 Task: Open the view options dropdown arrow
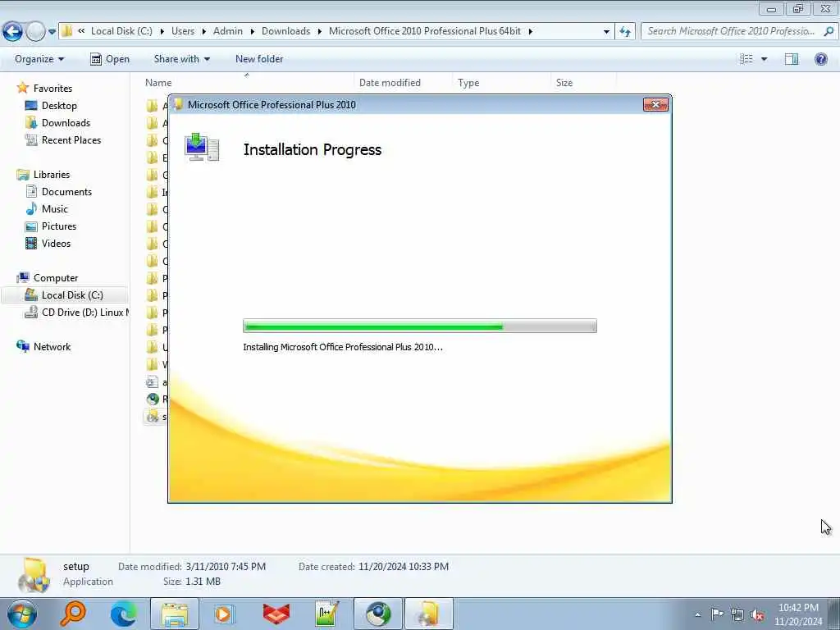[764, 59]
